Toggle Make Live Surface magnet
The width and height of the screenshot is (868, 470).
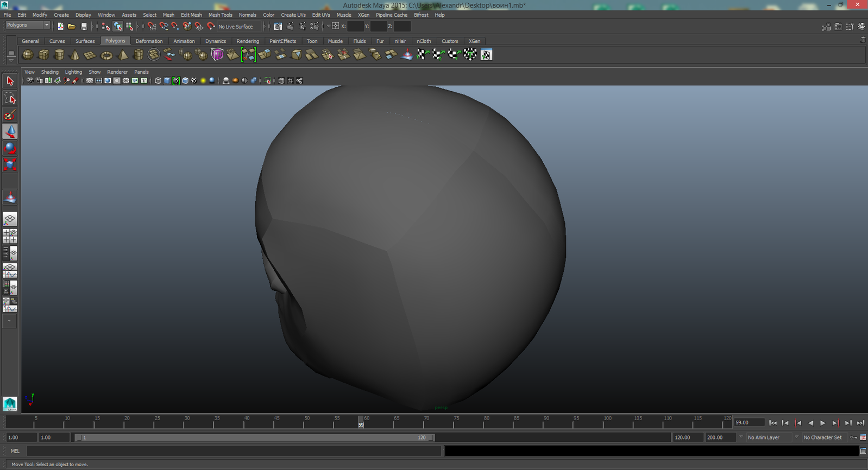coord(211,26)
